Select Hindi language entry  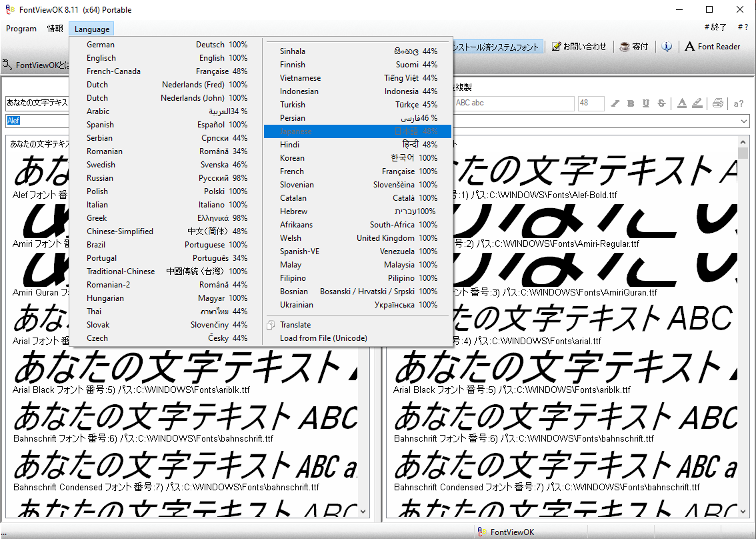point(358,145)
